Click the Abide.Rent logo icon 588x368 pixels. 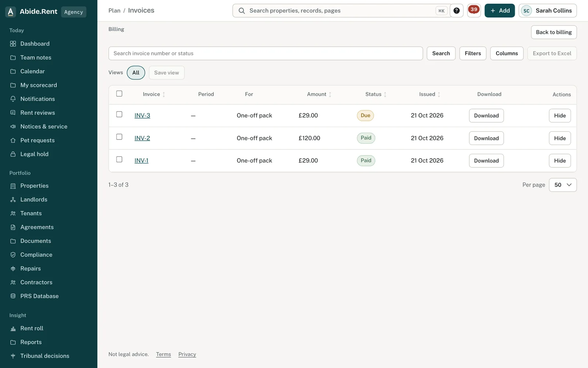tap(11, 12)
